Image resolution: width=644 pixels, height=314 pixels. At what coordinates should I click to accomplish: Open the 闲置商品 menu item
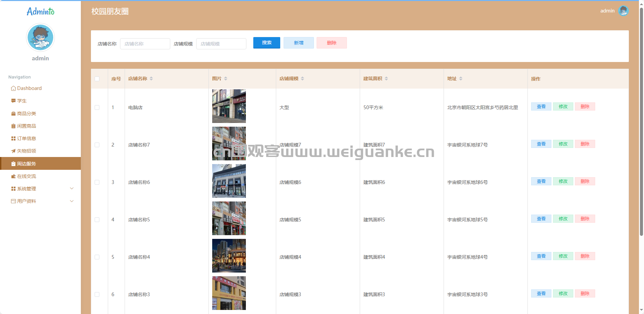point(40,126)
